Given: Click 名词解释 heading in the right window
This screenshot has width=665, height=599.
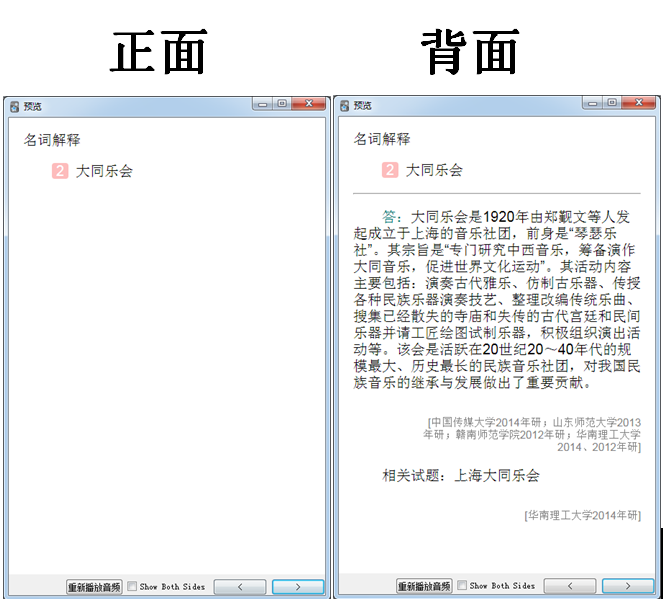Looking at the screenshot, I should (x=382, y=139).
